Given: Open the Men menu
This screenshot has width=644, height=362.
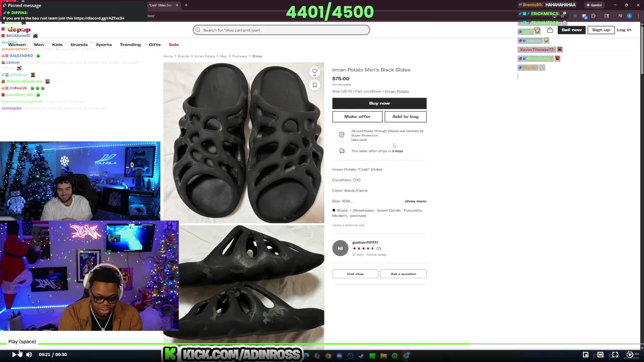Looking at the screenshot, I should click(x=39, y=45).
